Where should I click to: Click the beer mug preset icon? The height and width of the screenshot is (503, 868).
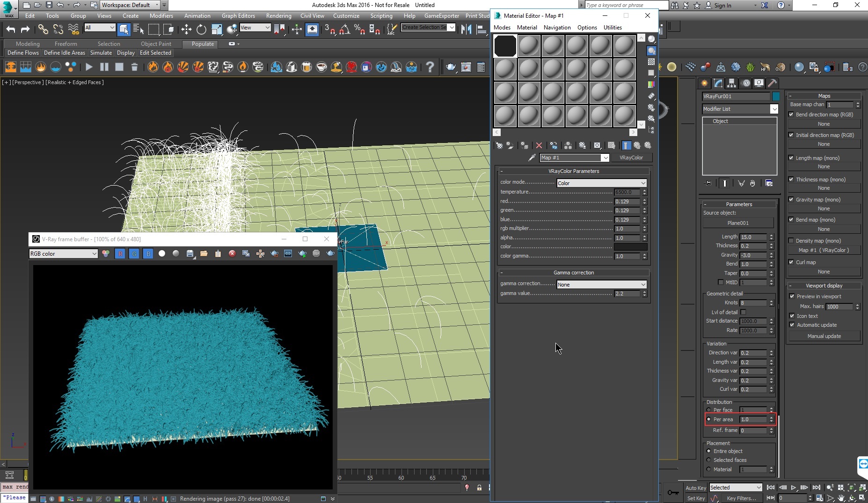[x=306, y=67]
